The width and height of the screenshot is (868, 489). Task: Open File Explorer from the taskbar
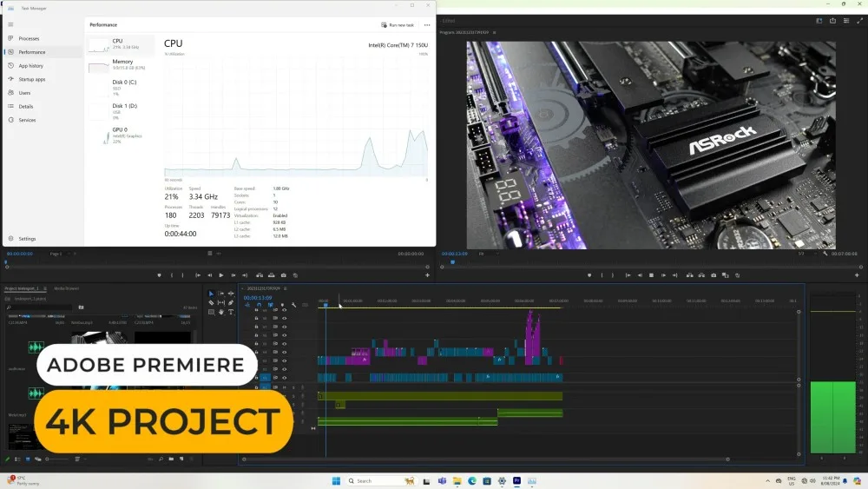[x=457, y=480]
